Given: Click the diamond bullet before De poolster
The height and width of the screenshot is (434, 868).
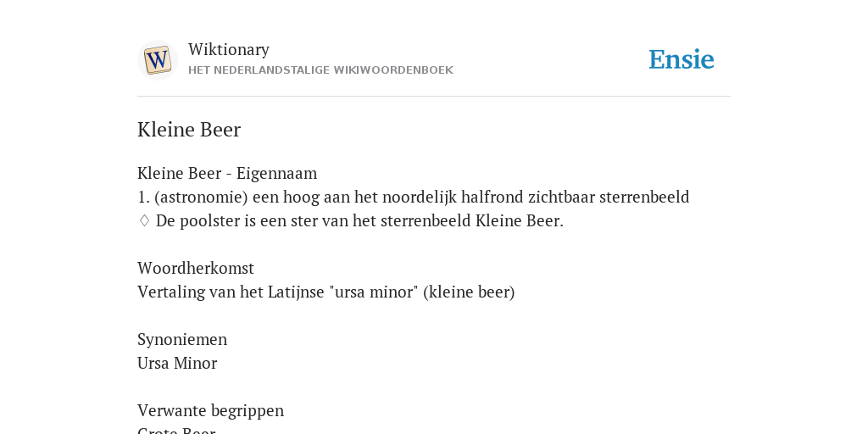Looking at the screenshot, I should point(144,221).
